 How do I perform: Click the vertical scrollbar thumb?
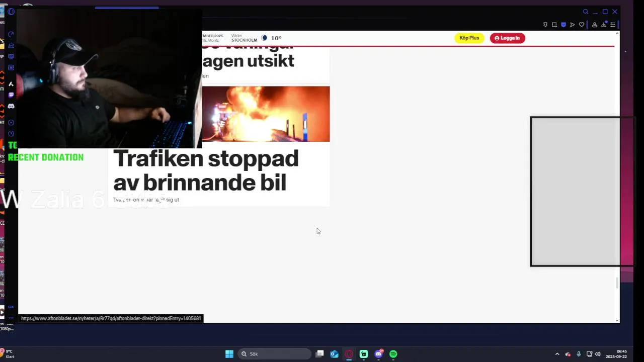point(617,283)
